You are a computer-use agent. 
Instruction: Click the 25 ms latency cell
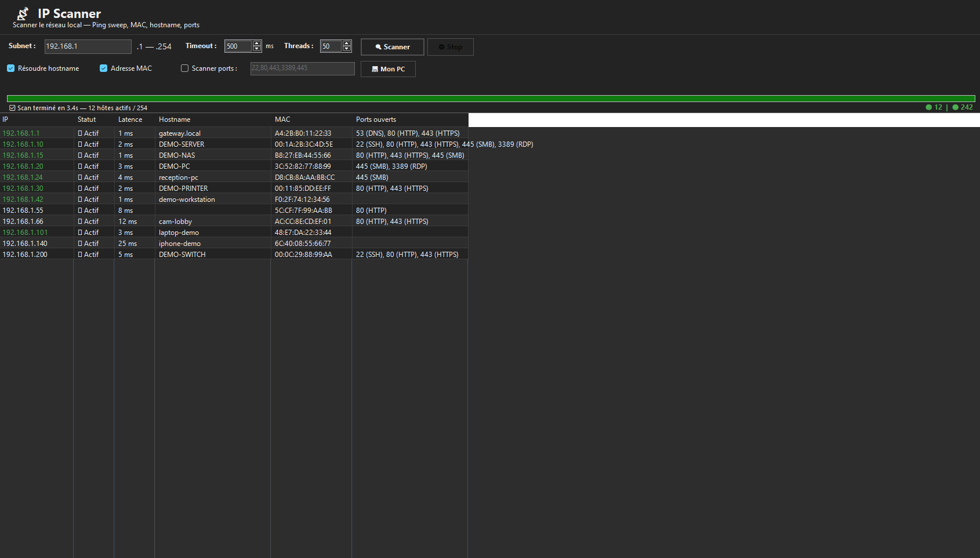128,244
